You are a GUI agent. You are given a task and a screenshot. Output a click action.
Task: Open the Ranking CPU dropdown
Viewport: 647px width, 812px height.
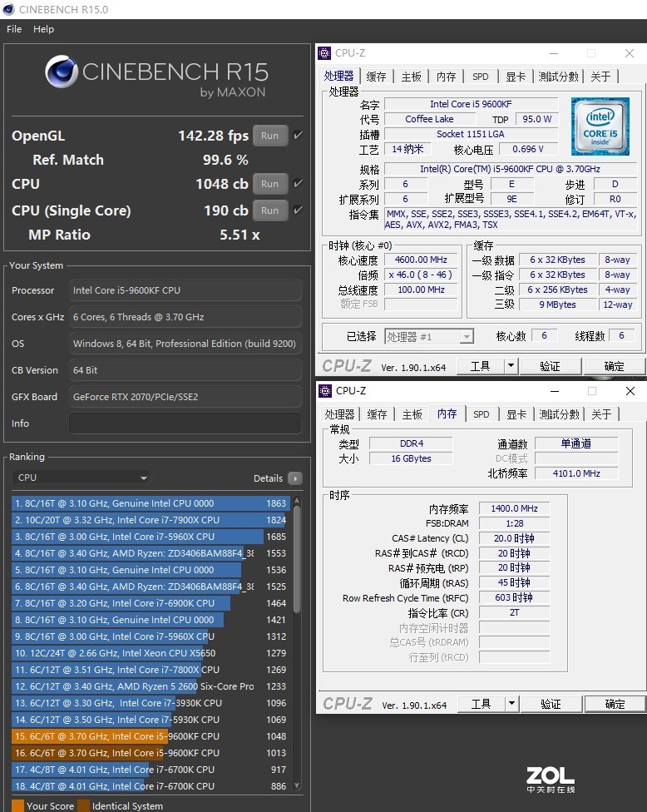81,478
